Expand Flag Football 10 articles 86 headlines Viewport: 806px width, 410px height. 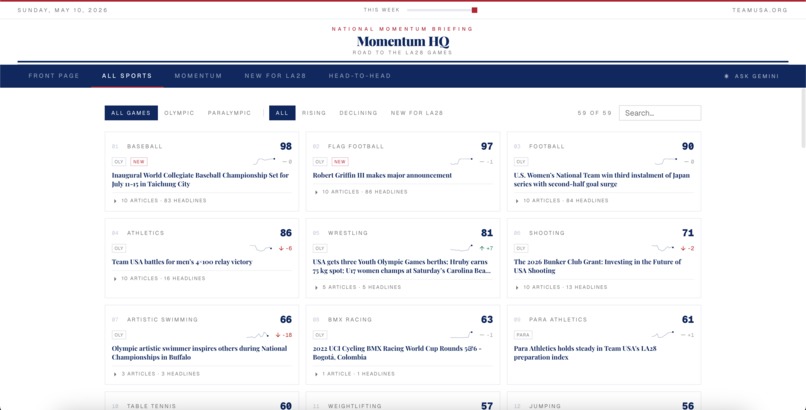tap(361, 192)
